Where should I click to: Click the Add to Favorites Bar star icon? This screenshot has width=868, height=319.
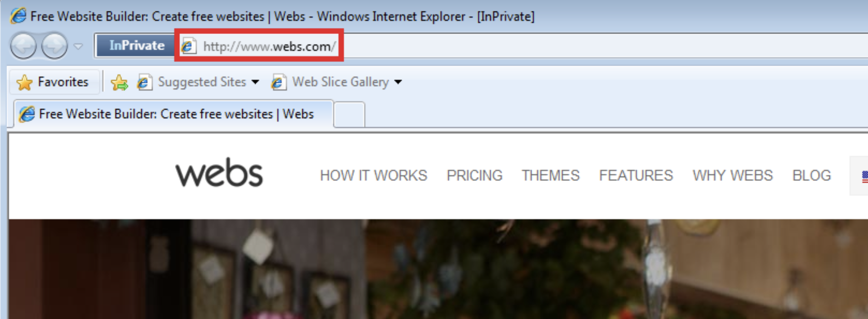pyautogui.click(x=119, y=83)
